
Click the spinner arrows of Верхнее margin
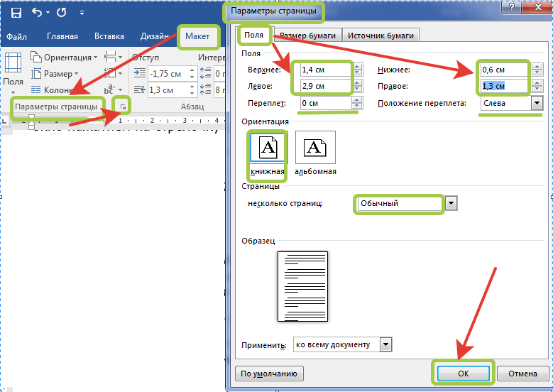click(x=357, y=70)
